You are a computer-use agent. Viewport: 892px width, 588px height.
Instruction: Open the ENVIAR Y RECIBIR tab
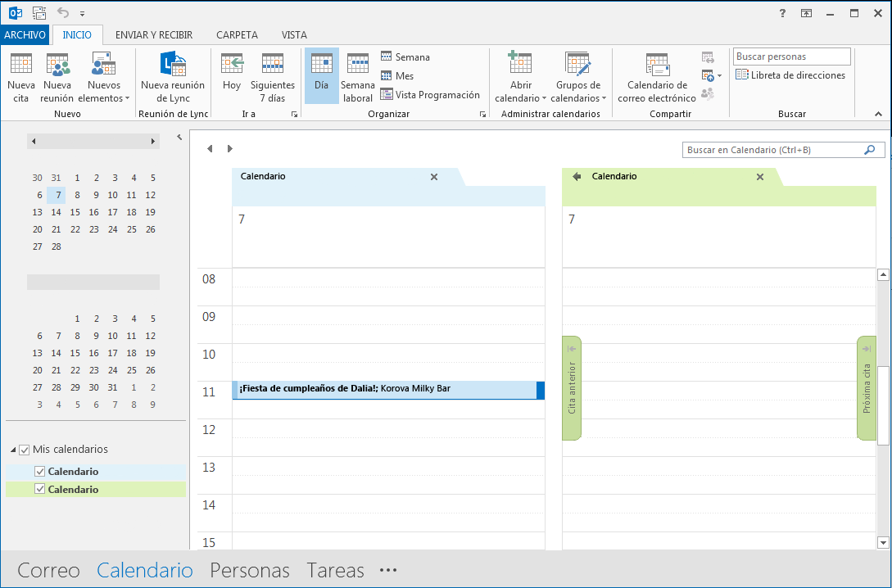point(154,34)
